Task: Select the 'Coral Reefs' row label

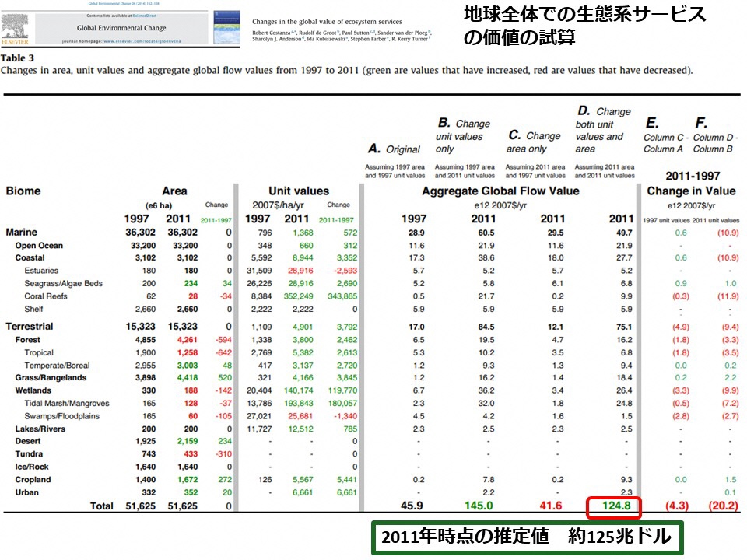Action: coord(47,296)
